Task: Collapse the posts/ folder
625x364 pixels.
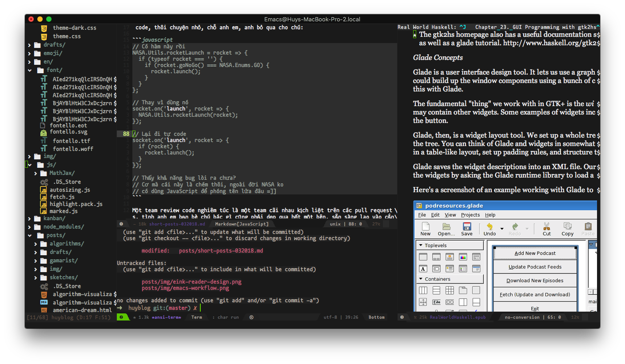Action: click(30, 235)
